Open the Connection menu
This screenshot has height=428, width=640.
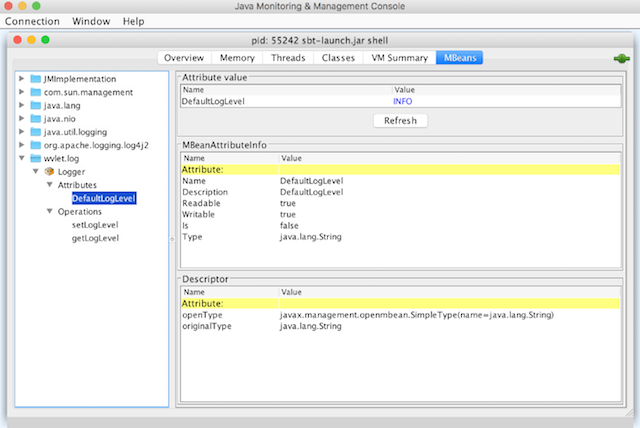(x=32, y=21)
